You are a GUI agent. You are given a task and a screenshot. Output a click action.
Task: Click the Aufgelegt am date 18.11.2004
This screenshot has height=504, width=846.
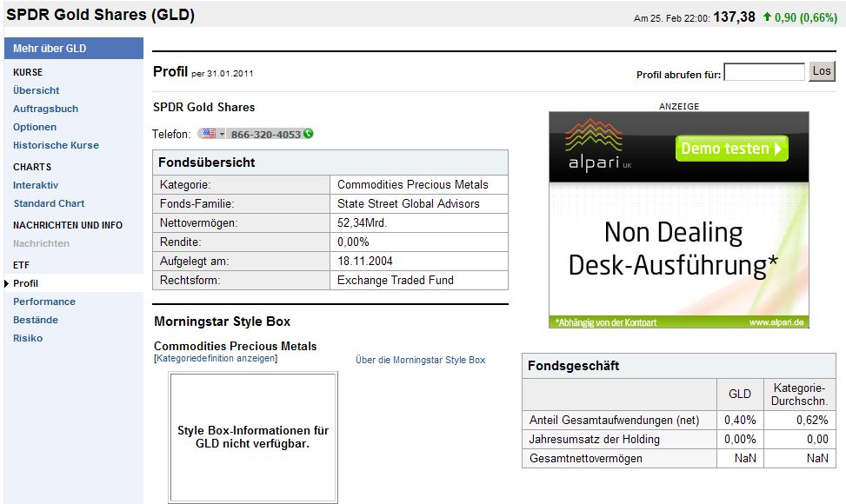[x=364, y=262]
